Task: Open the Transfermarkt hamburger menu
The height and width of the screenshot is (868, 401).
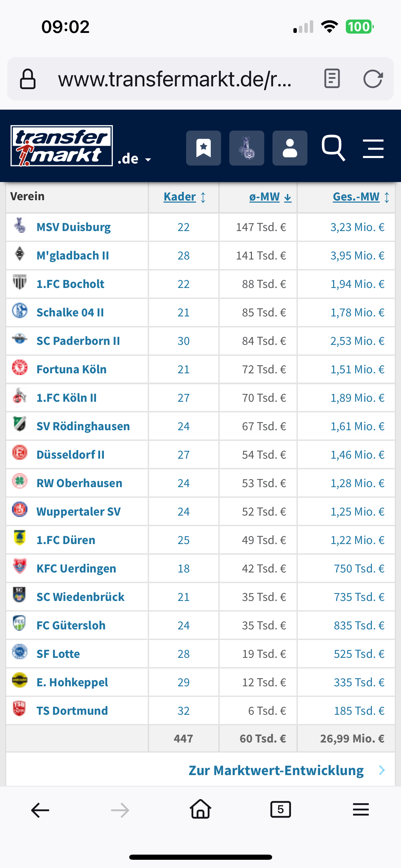Action: coord(373,149)
